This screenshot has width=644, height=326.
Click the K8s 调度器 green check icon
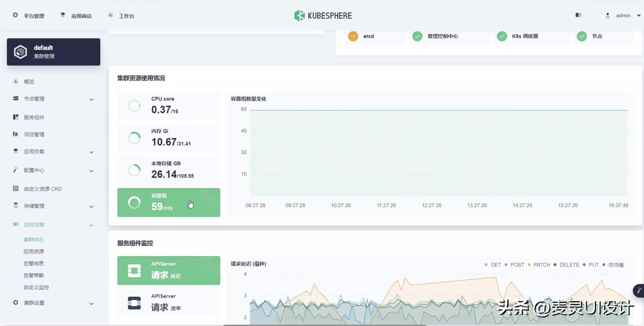(502, 36)
